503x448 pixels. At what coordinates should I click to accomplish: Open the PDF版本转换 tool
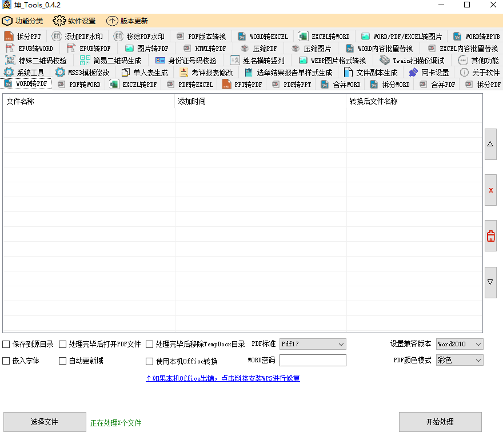pyautogui.click(x=201, y=36)
